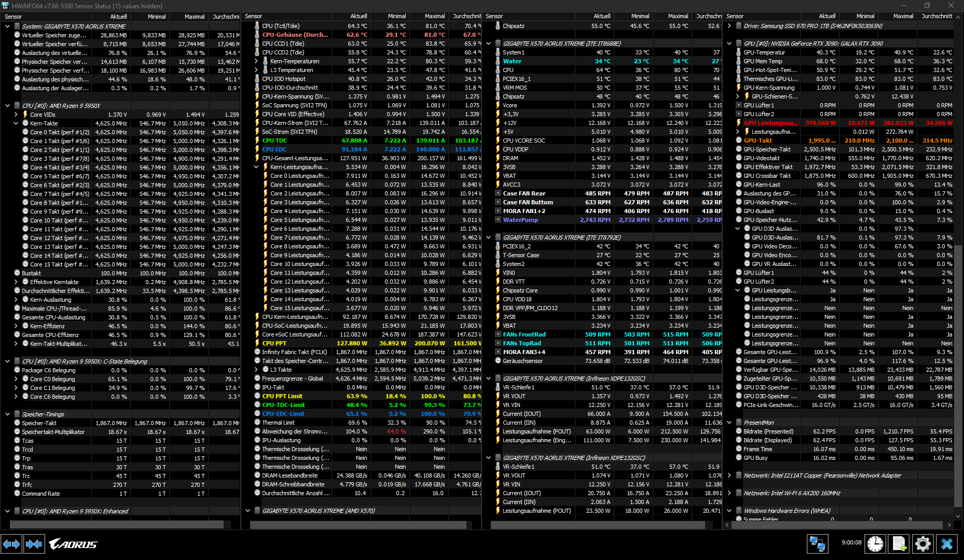Expand Netzwerk: Intel Wi-Fi 6 AX200 group

coord(729,493)
